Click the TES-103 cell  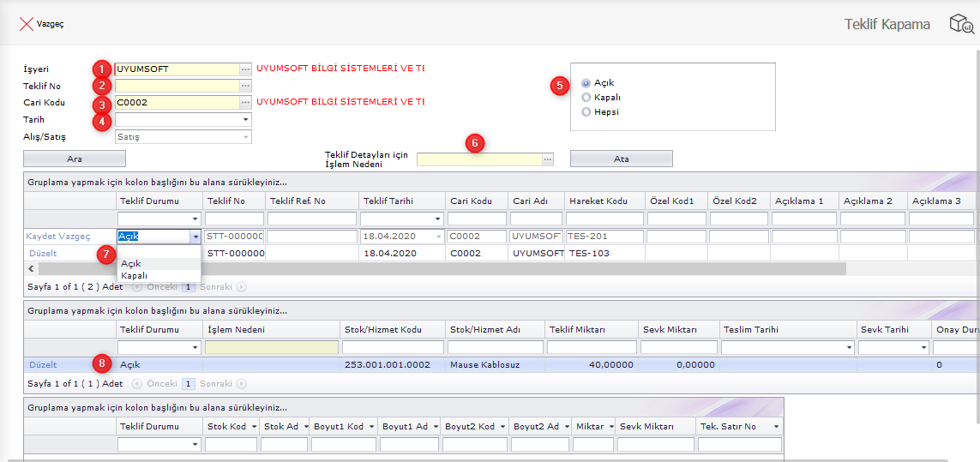click(604, 253)
